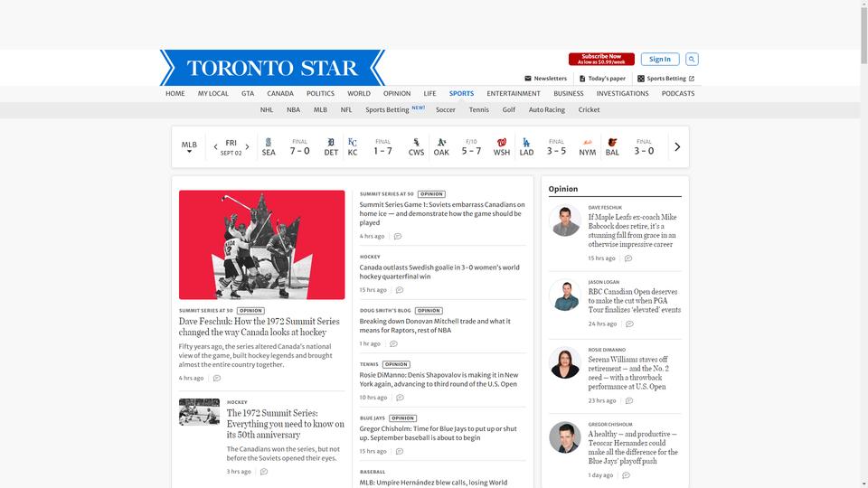The width and height of the screenshot is (868, 488).
Task: Click Rosie DiManno columnist photo
Action: click(564, 362)
